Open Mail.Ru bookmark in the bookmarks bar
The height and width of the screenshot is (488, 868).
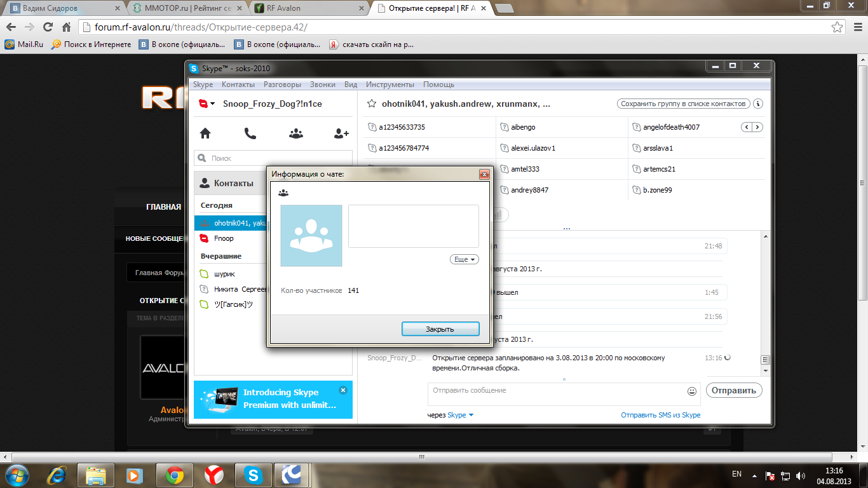point(24,44)
